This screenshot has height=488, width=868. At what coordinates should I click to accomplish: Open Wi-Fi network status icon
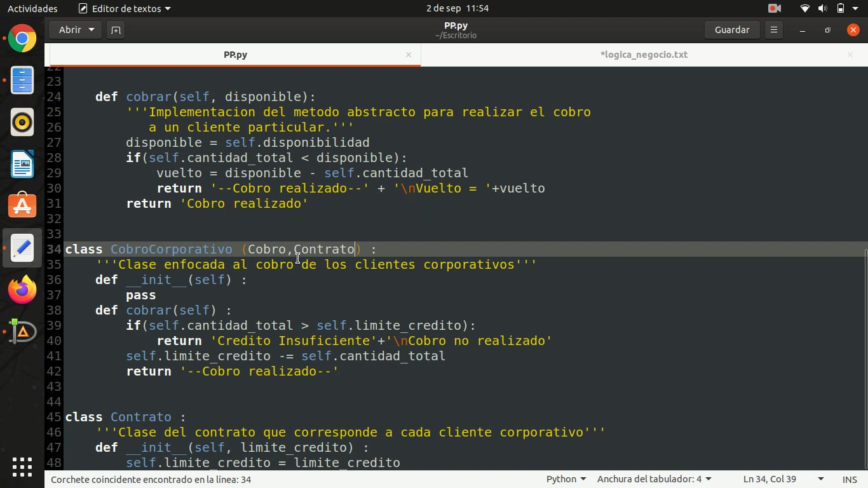pyautogui.click(x=805, y=8)
